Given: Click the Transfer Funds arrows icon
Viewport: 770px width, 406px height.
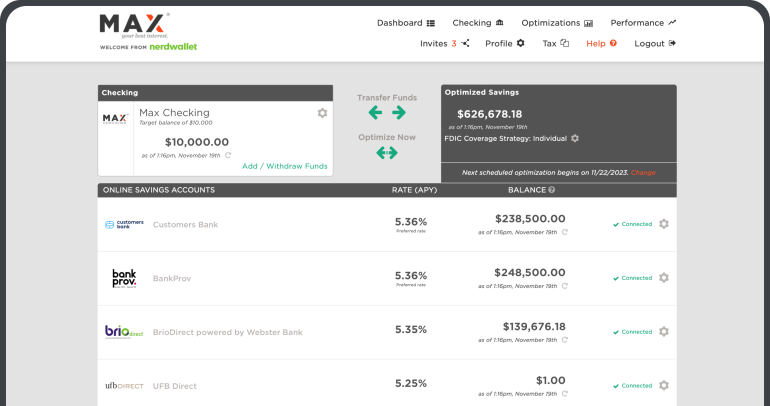Looking at the screenshot, I should (387, 113).
